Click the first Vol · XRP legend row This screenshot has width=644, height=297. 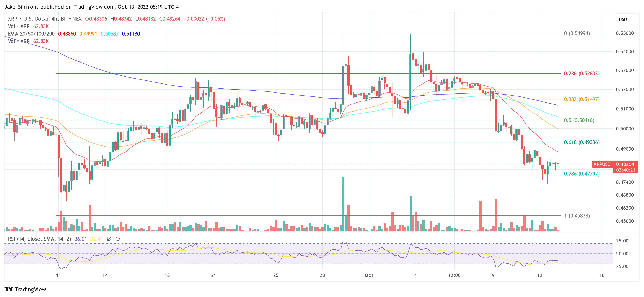click(x=28, y=26)
